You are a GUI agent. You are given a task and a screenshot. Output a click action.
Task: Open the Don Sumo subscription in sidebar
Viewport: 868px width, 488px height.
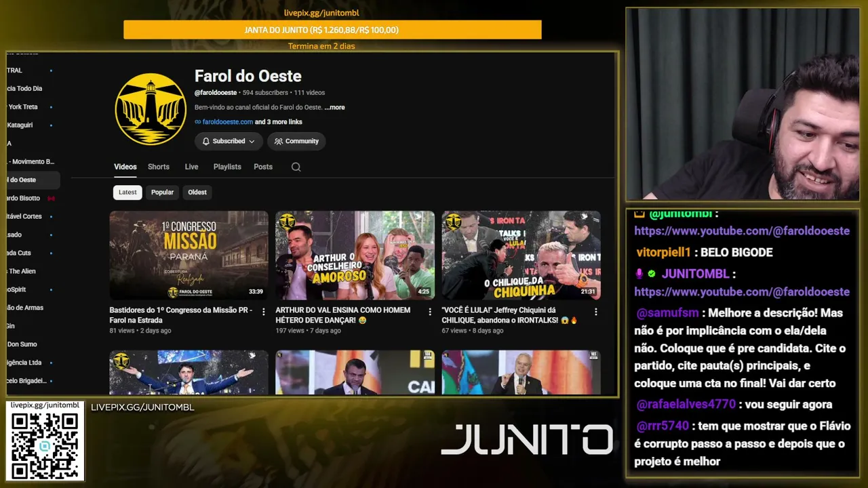pyautogui.click(x=22, y=344)
